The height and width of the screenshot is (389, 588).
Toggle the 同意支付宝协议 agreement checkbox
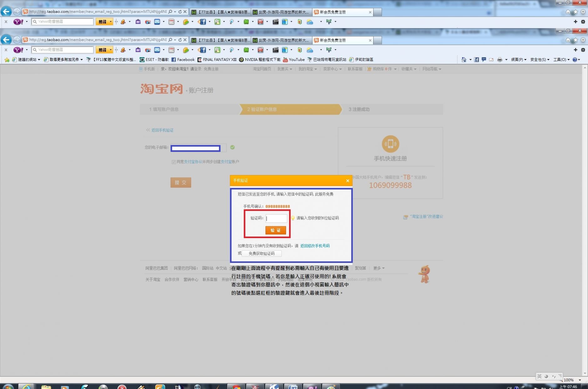click(173, 162)
